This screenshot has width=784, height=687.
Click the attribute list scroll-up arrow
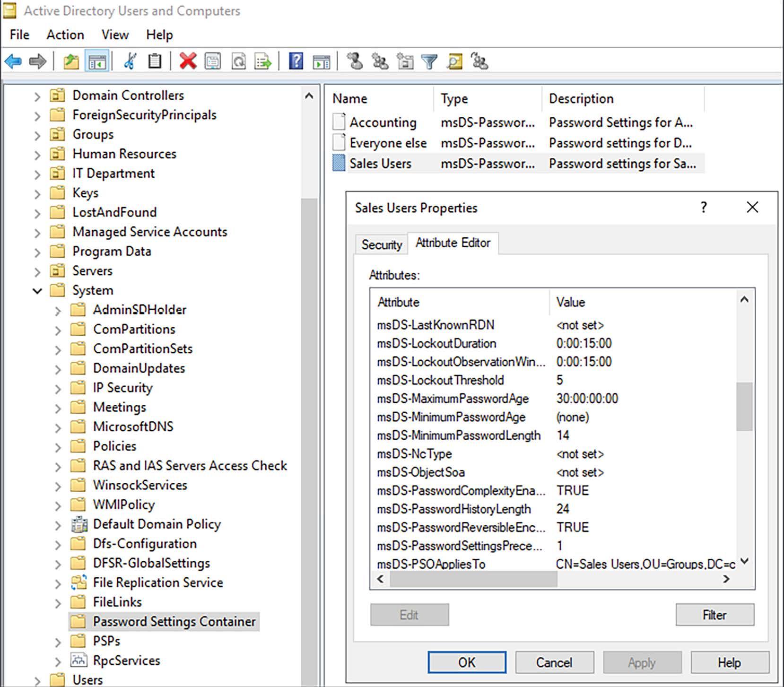click(744, 299)
